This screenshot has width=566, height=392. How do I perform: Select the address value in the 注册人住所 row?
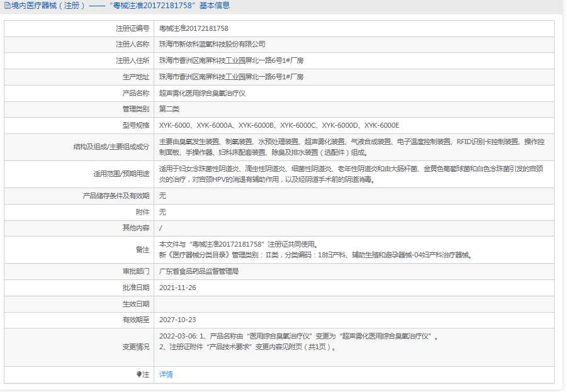click(231, 60)
